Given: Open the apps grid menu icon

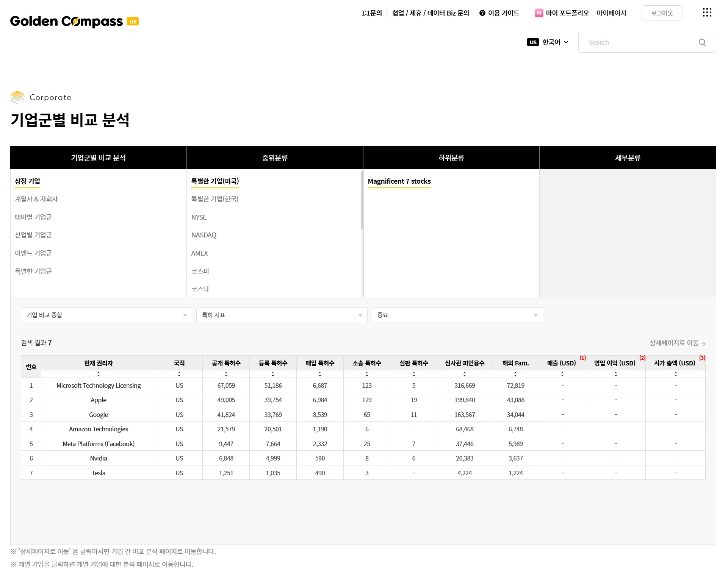Looking at the screenshot, I should click(x=707, y=12).
